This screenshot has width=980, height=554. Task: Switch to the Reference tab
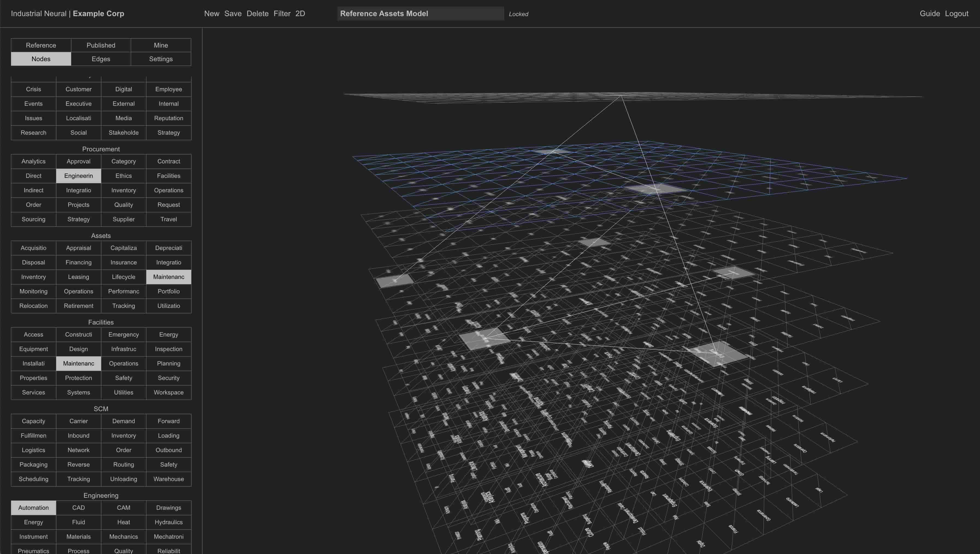(x=41, y=45)
